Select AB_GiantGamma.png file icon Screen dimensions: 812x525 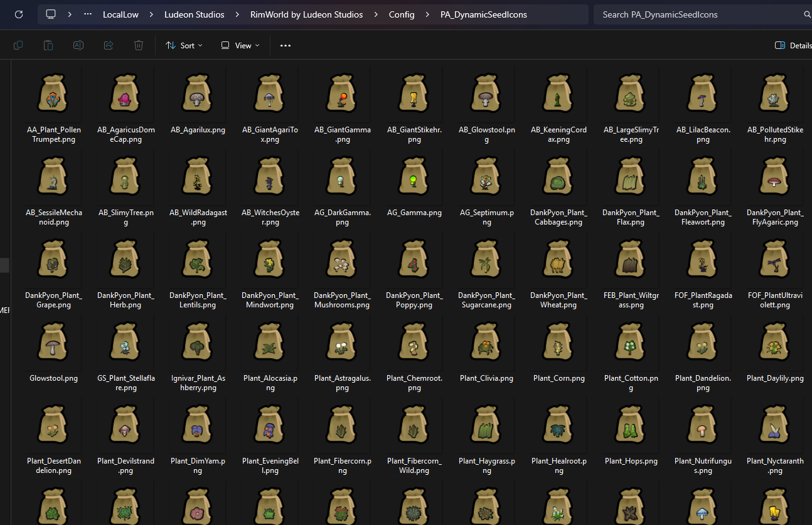pos(342,93)
